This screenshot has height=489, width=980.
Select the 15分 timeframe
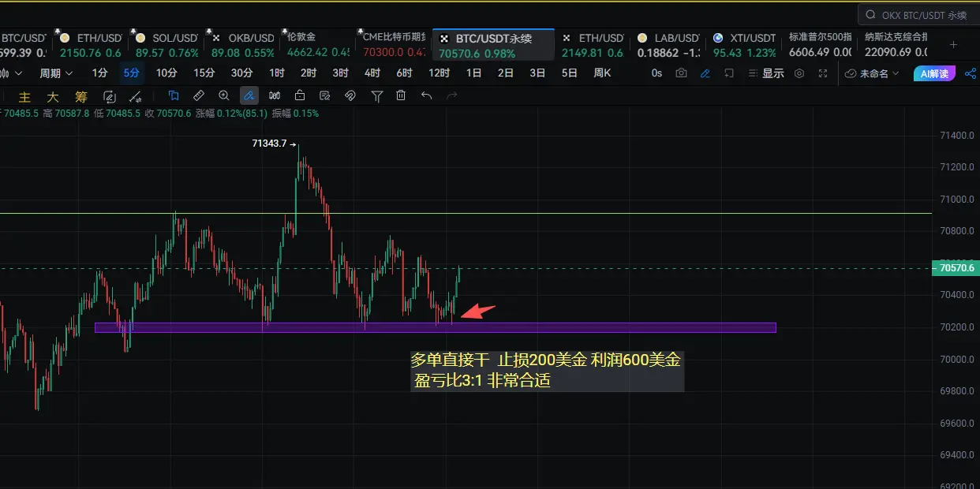tap(204, 73)
